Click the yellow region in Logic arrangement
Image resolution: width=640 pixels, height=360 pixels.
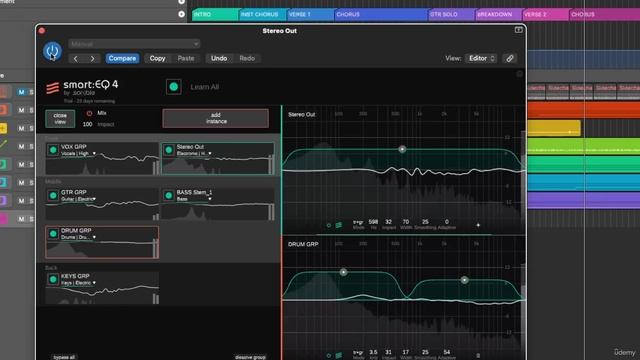click(x=554, y=128)
